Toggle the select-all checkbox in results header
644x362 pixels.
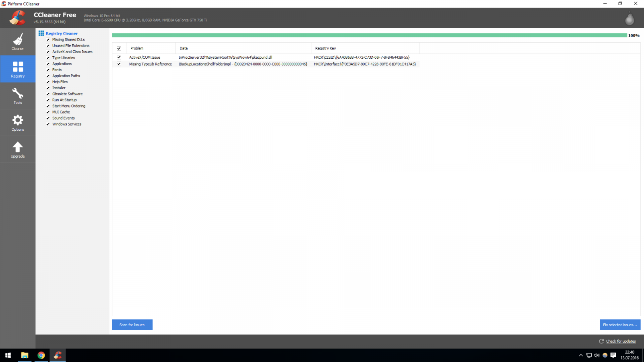pyautogui.click(x=119, y=48)
